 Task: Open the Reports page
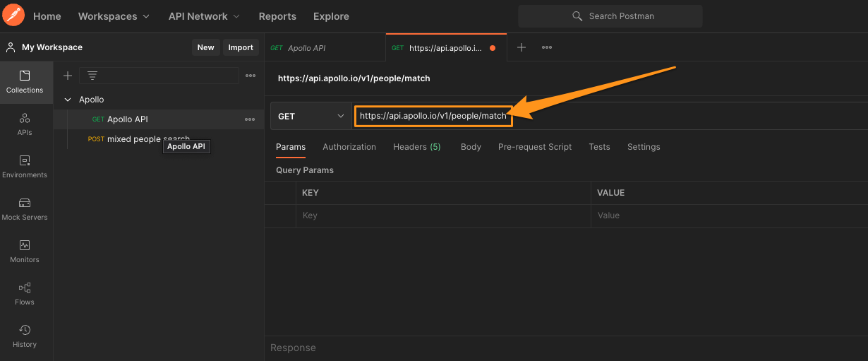click(x=277, y=16)
